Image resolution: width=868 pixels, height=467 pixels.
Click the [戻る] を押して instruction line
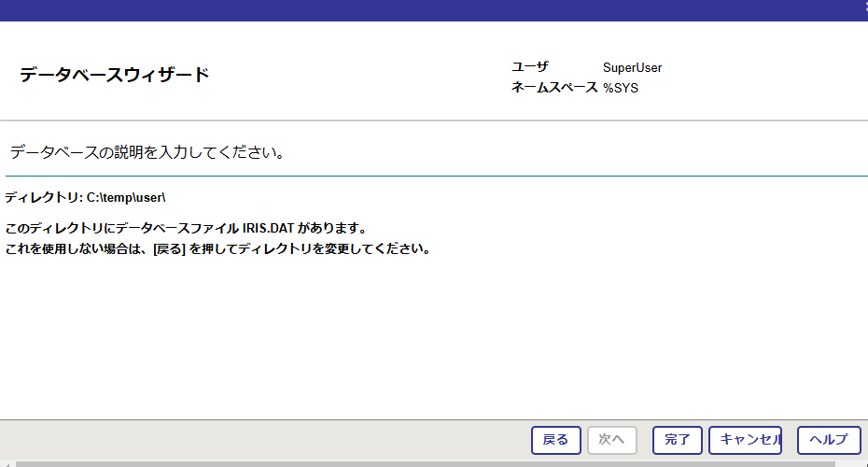click(x=217, y=248)
